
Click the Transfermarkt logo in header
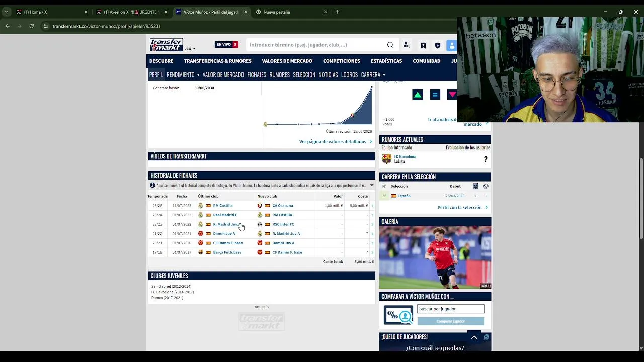click(x=166, y=45)
